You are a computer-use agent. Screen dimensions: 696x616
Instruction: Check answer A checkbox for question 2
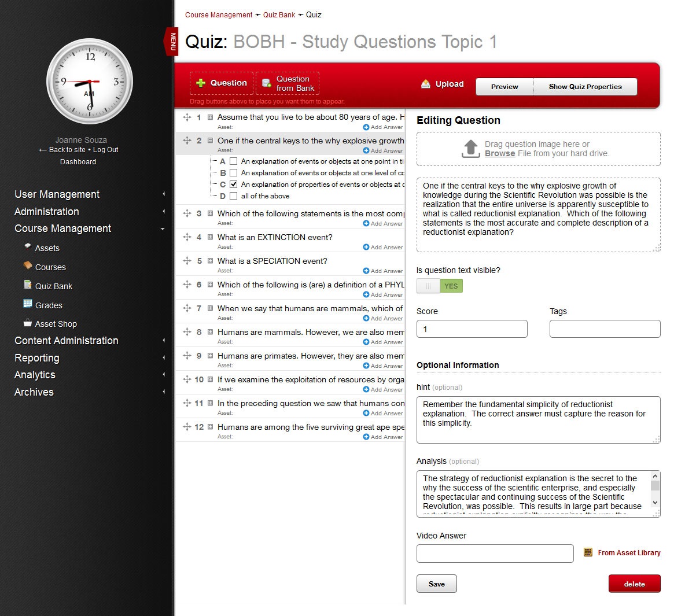click(x=234, y=161)
